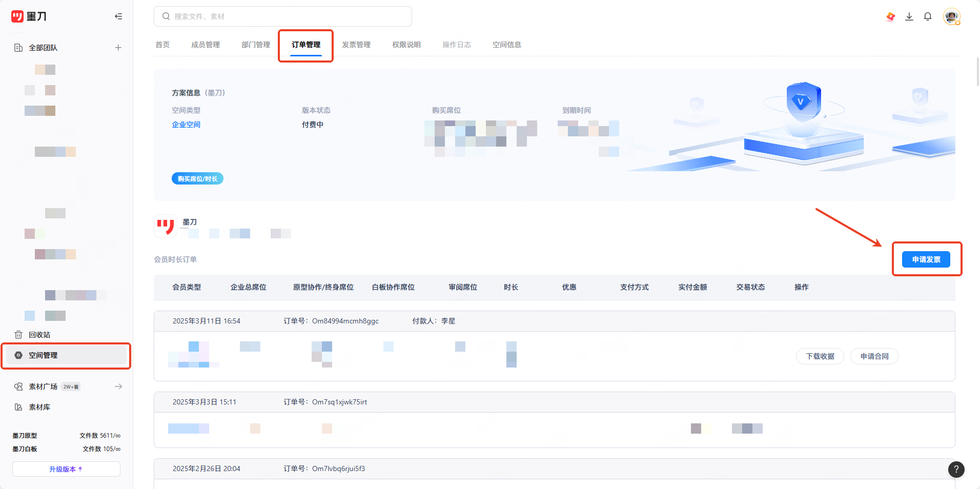Open the user avatar menu

952,16
